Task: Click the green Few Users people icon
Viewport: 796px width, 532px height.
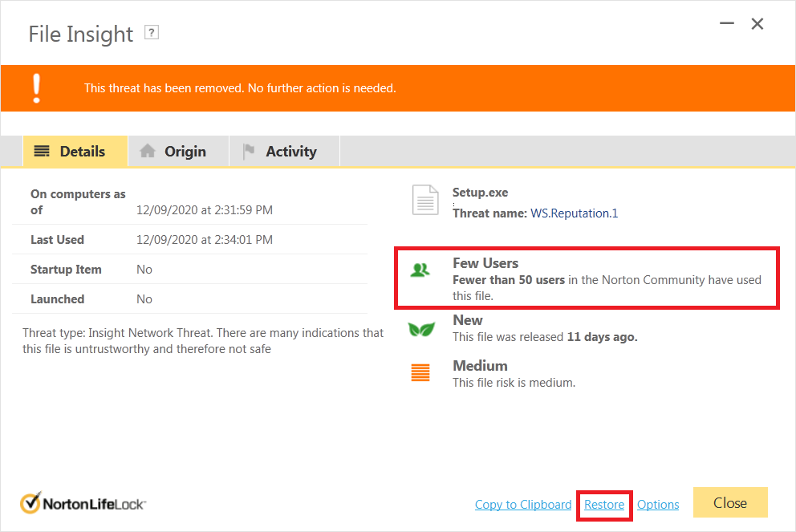Action: coord(420,270)
